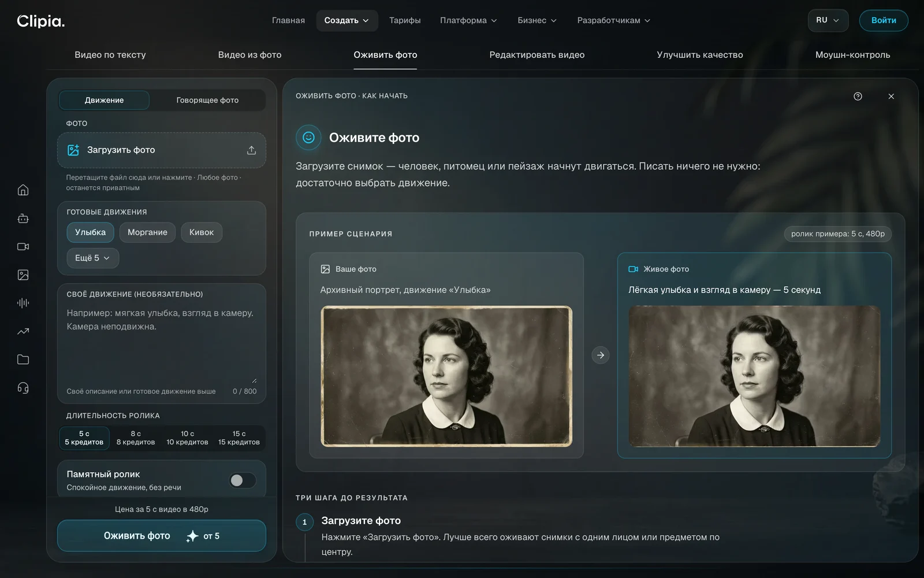
Task: Open the audio waveform sidebar icon
Action: tap(23, 303)
